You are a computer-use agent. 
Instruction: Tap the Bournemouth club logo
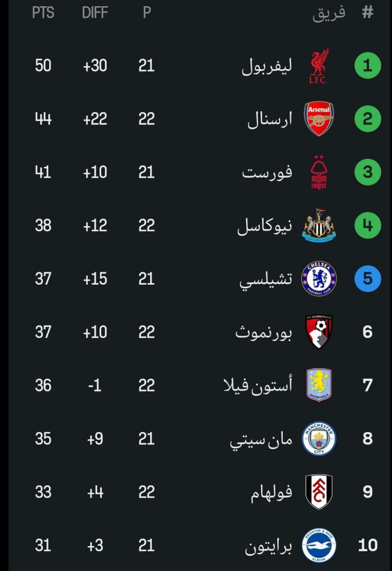click(319, 332)
